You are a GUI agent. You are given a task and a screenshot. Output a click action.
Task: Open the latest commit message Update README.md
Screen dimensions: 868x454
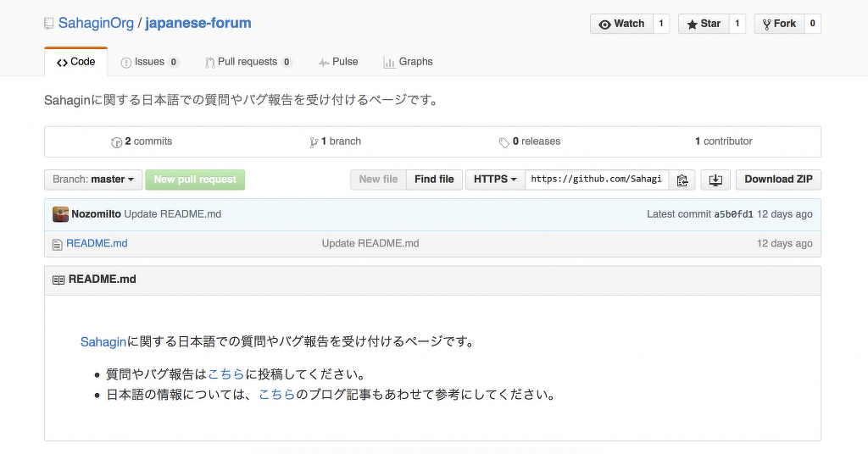click(x=173, y=214)
